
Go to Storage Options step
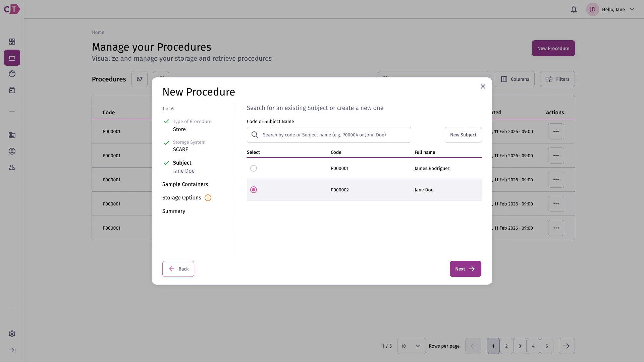182,198
